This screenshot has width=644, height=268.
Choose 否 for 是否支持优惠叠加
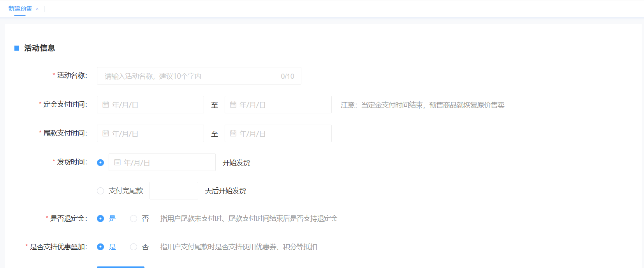(134, 247)
